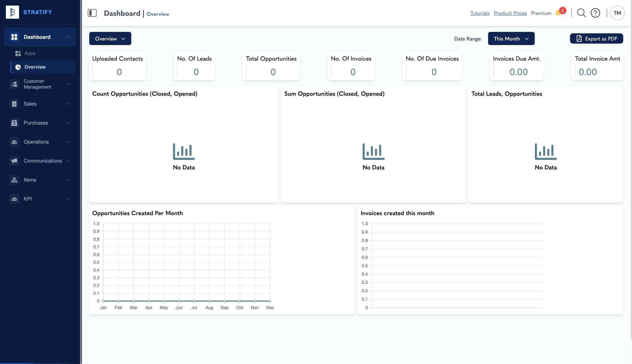Click the Purchases icon
This screenshot has width=632, height=364.
click(14, 123)
